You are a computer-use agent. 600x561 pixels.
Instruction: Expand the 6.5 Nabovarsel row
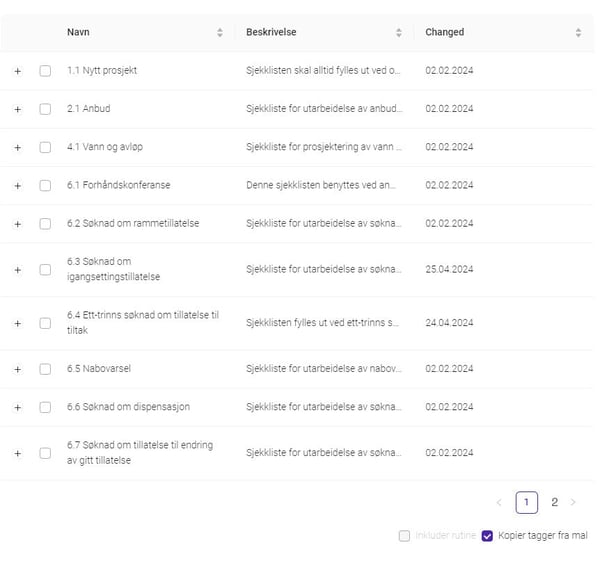pos(17,369)
